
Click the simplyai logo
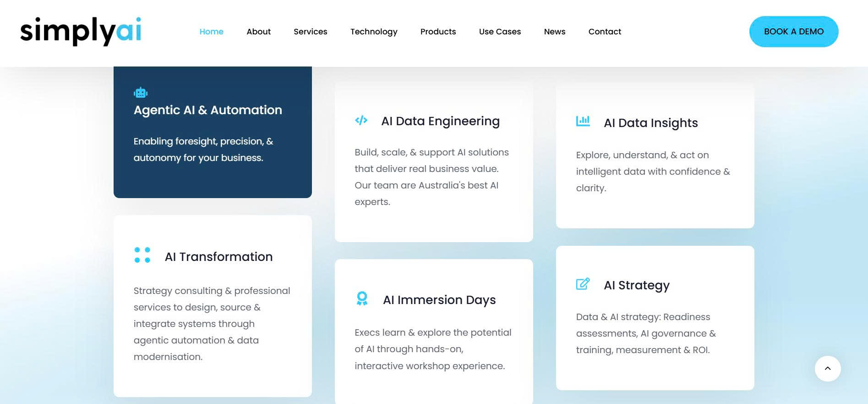(81, 31)
